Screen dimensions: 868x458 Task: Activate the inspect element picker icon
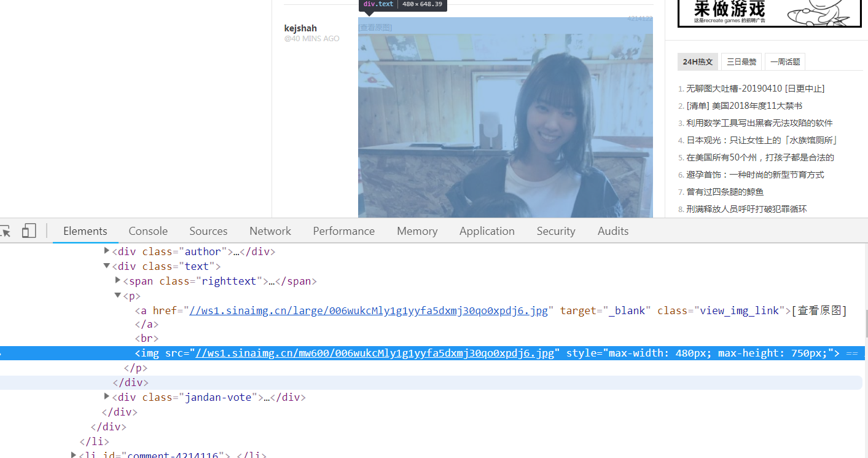(5, 231)
